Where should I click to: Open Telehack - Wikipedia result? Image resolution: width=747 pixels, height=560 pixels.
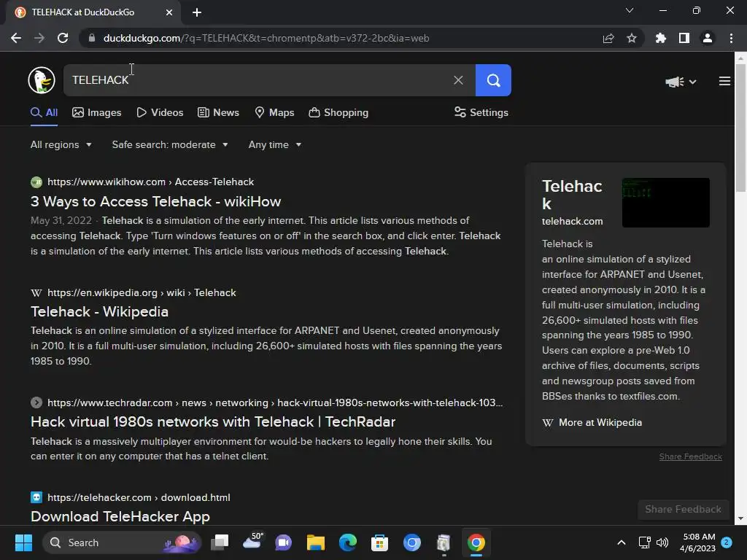click(99, 311)
